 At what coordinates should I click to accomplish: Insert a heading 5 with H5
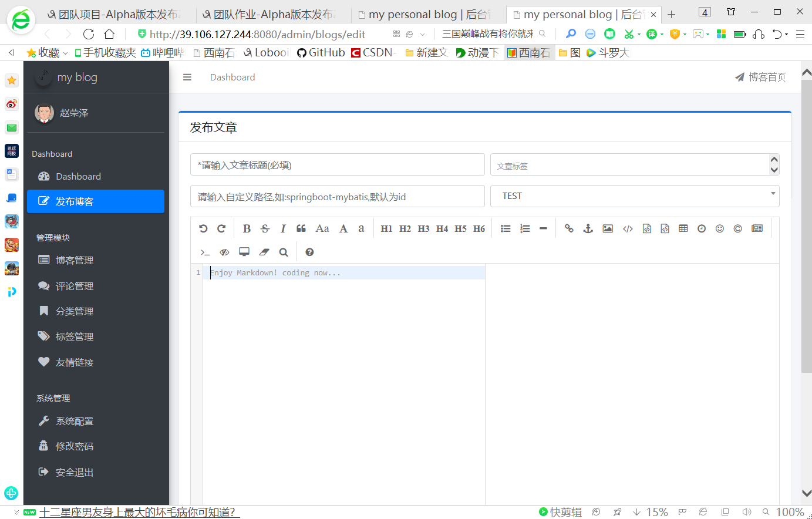(460, 228)
